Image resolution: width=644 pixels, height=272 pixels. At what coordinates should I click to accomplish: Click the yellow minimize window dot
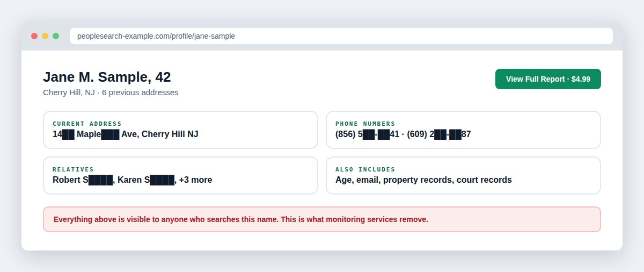click(x=45, y=36)
